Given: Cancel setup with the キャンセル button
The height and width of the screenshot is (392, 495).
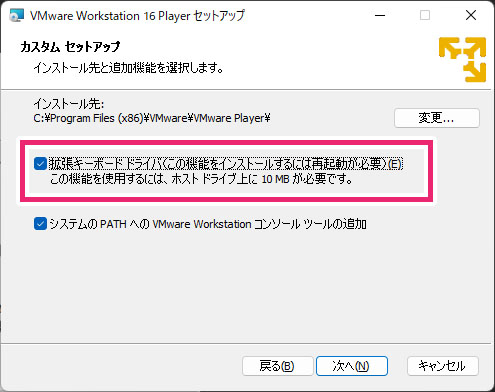Looking at the screenshot, I should point(443,366).
